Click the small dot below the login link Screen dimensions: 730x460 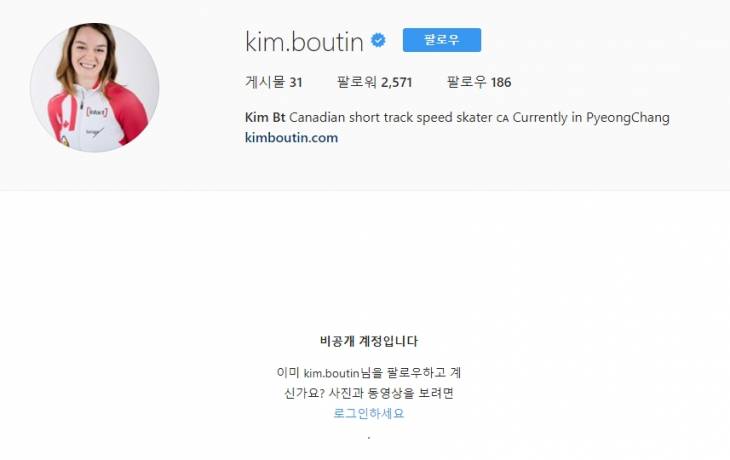[369, 438]
